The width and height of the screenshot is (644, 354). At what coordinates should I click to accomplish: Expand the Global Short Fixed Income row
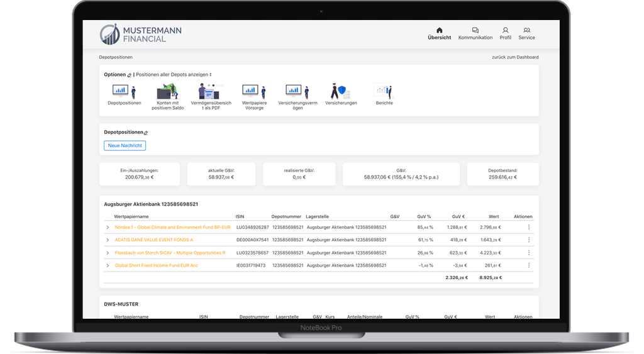tap(108, 266)
